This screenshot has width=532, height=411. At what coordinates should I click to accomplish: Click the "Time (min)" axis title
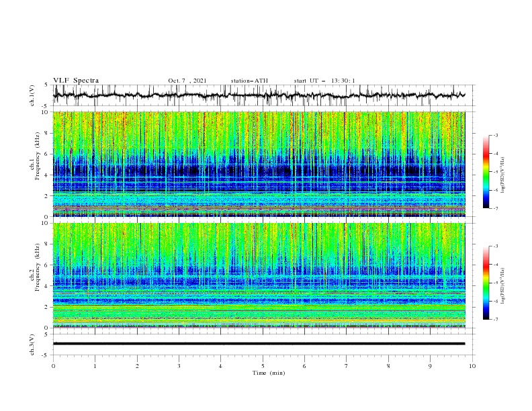point(269,373)
